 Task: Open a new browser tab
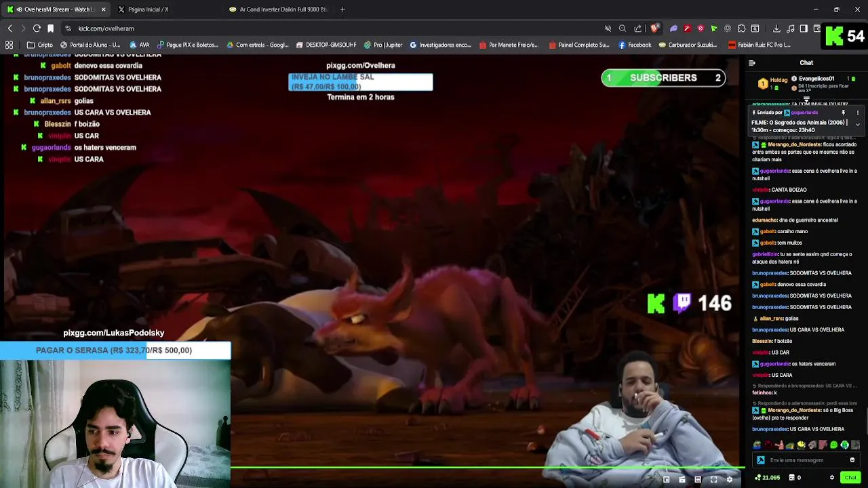point(342,9)
